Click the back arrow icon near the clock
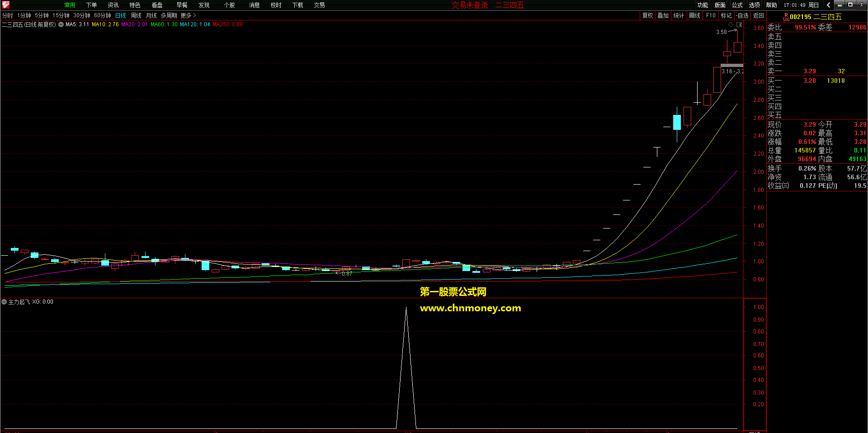Image resolution: width=868 pixels, height=433 pixels. click(828, 5)
